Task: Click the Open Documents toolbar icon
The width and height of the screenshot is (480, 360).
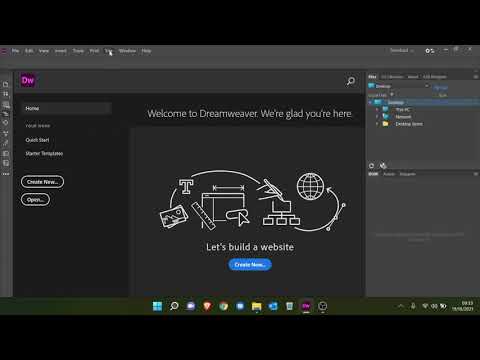Action: [x=6, y=84]
